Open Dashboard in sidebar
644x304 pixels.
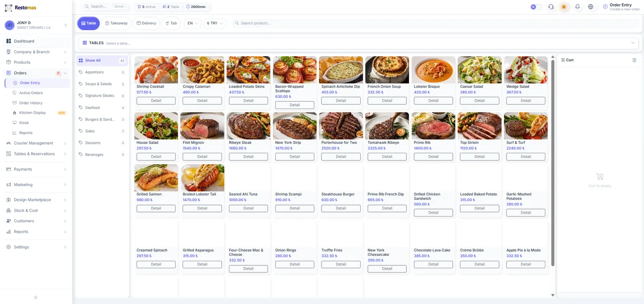(x=36, y=41)
